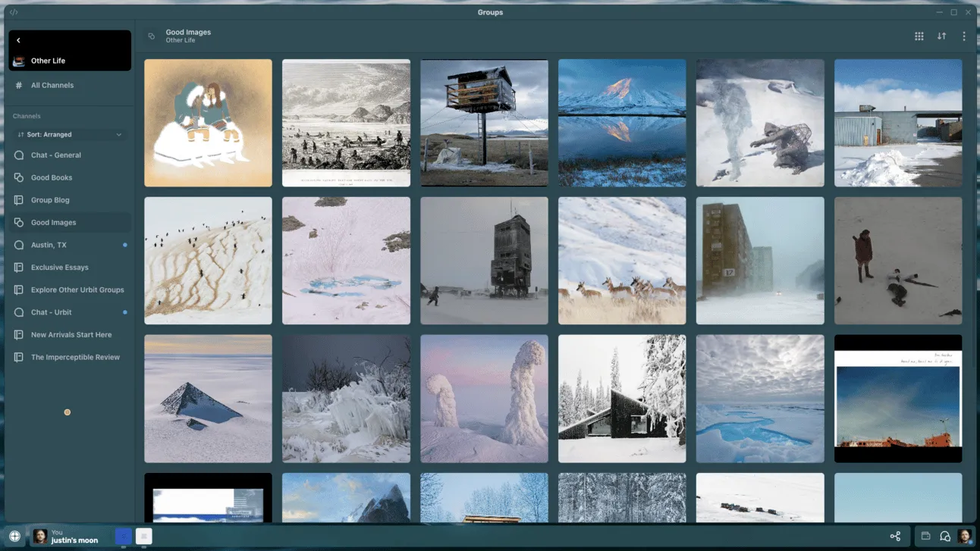Open the three-dot channel options menu
This screenshot has width=980, height=551.
(964, 36)
